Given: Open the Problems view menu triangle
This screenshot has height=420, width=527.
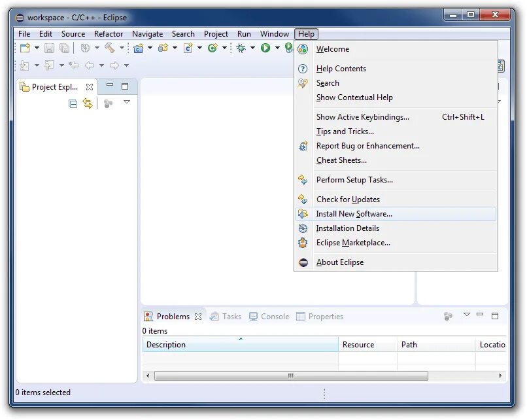Looking at the screenshot, I should [466, 315].
